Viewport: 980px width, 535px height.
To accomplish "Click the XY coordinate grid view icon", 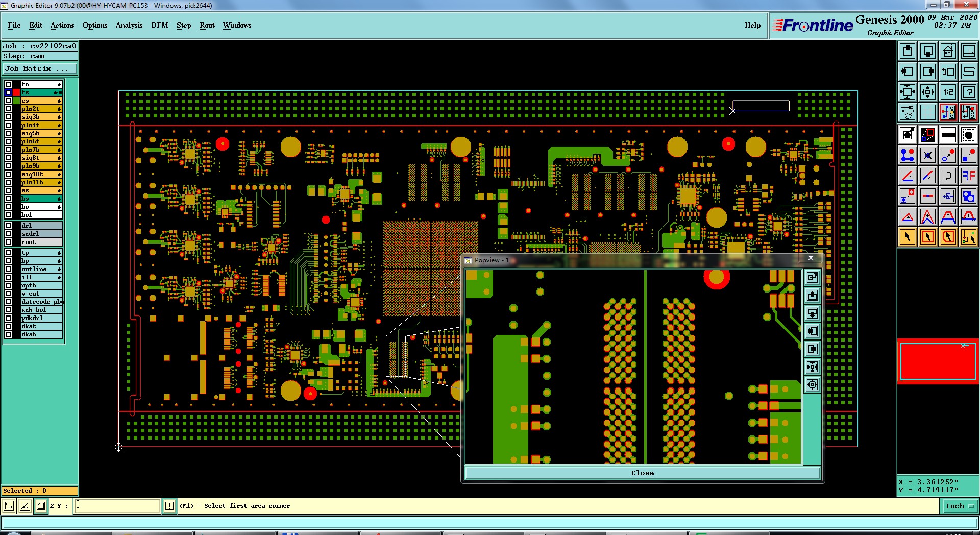I will pos(969,51).
